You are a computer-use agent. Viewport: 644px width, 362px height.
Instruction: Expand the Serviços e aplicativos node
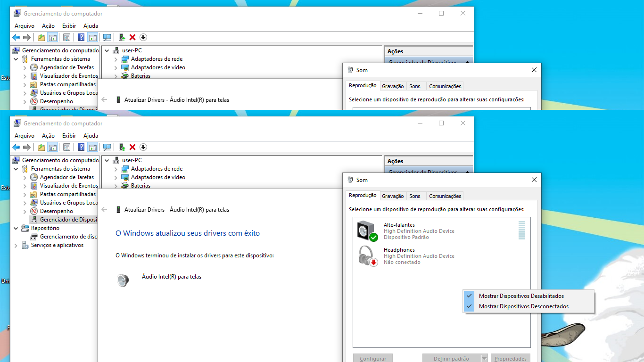(16, 245)
